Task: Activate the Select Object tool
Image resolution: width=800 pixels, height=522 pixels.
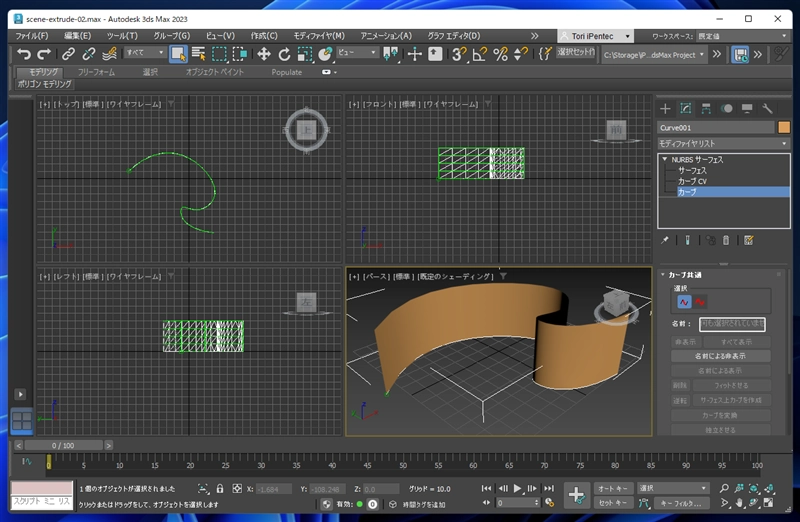Action: 178,54
